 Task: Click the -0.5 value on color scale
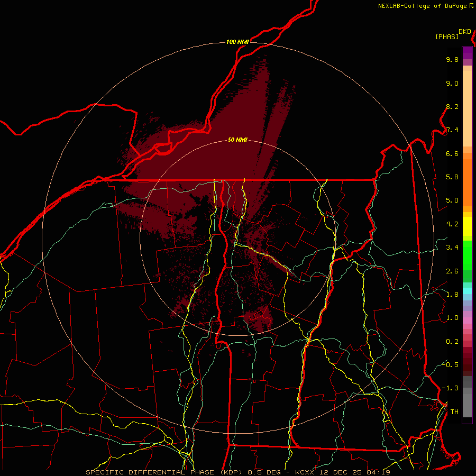click(x=450, y=364)
